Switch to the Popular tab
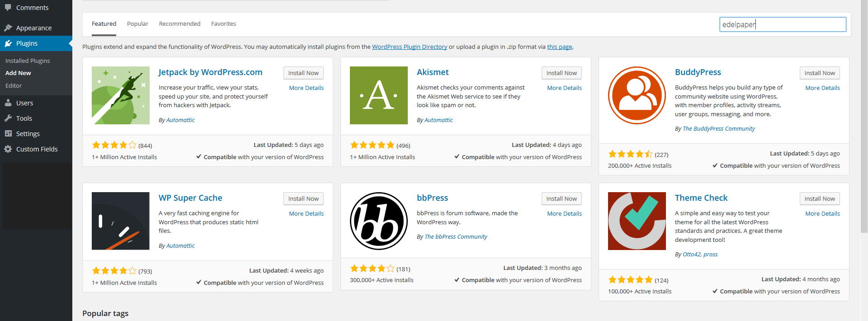The width and height of the screenshot is (868, 321). [x=137, y=24]
